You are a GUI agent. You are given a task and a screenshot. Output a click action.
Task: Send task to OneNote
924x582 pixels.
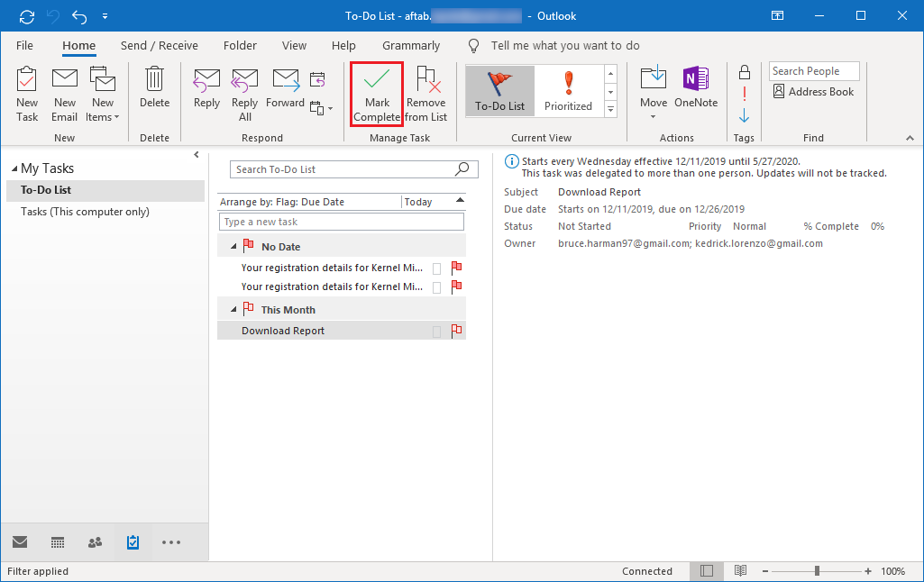pyautogui.click(x=696, y=87)
